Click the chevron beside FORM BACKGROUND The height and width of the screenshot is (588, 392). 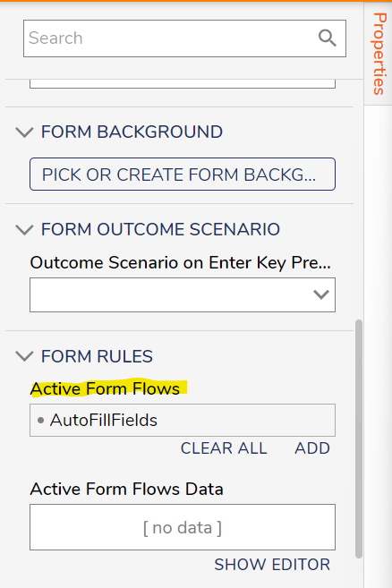point(25,132)
